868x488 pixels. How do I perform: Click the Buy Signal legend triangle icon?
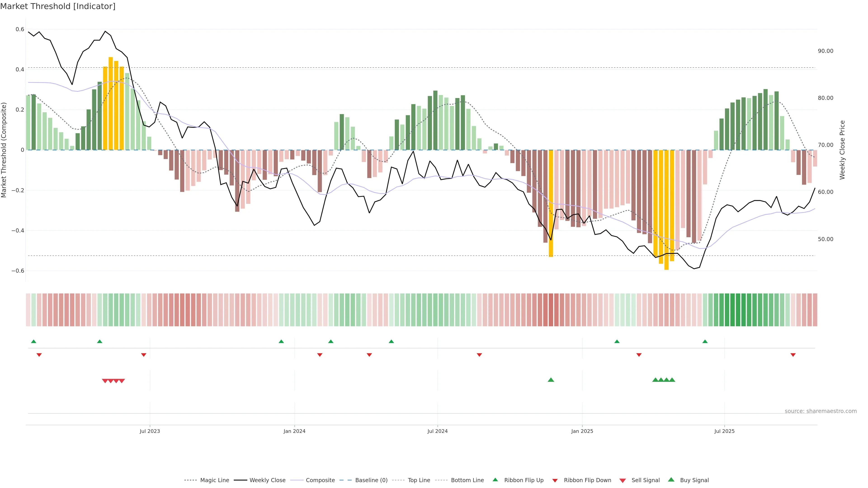click(x=671, y=480)
